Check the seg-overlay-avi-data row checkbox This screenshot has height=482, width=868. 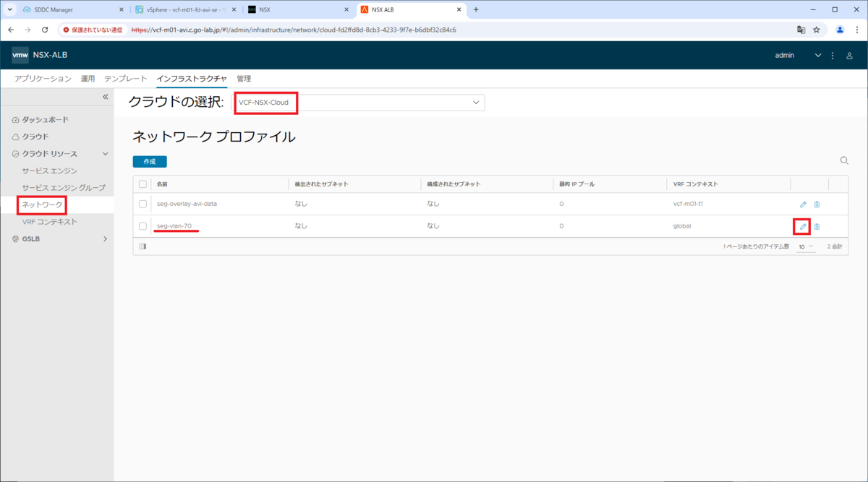[x=142, y=205]
